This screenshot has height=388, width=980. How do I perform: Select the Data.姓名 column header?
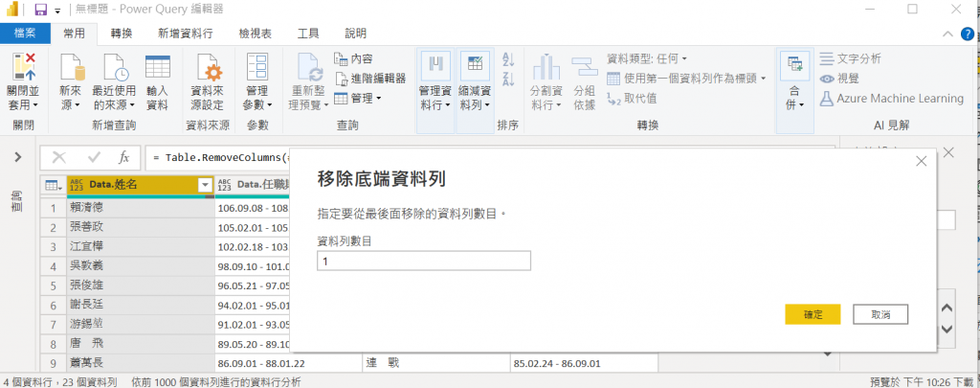(140, 185)
